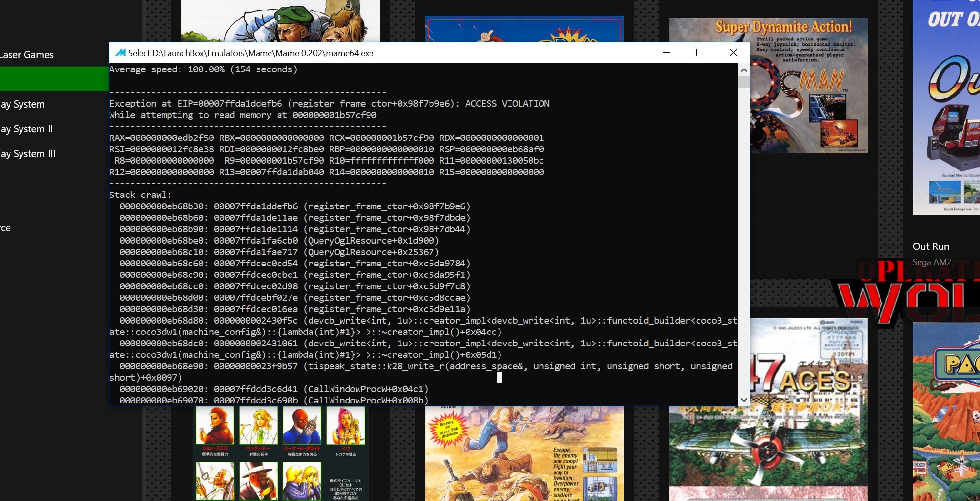Click the CallWindowProcW+0x04c1 stack line
This screenshot has width=980, height=501.
[274, 389]
